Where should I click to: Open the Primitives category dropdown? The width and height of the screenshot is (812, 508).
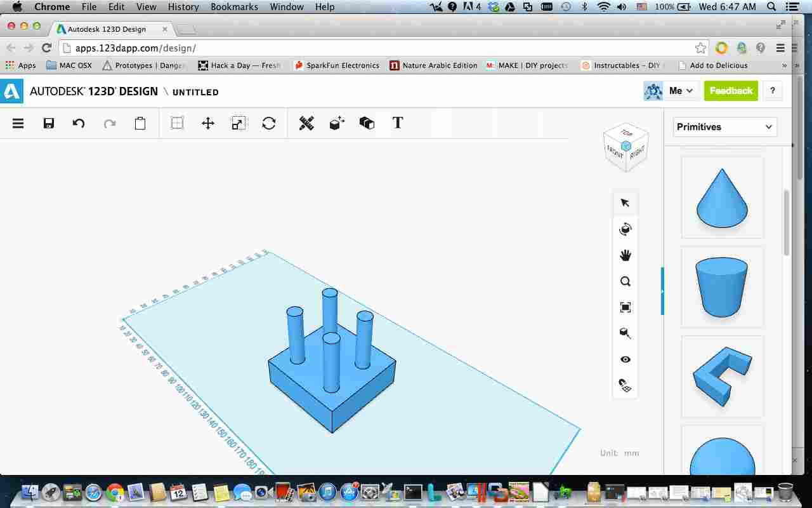point(725,127)
